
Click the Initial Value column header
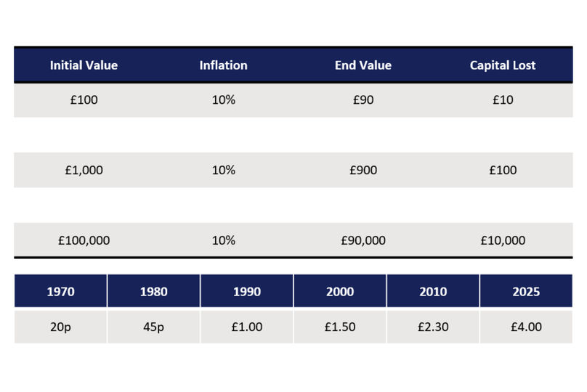click(x=84, y=65)
